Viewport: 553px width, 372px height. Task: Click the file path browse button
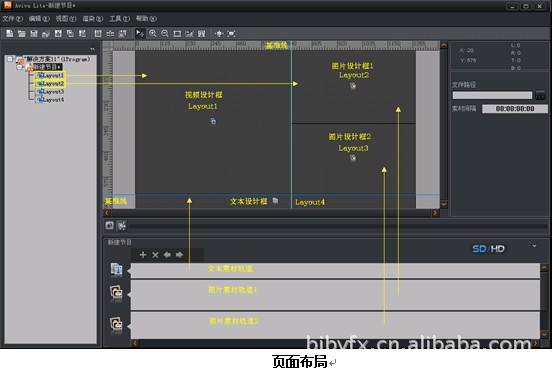(540, 95)
